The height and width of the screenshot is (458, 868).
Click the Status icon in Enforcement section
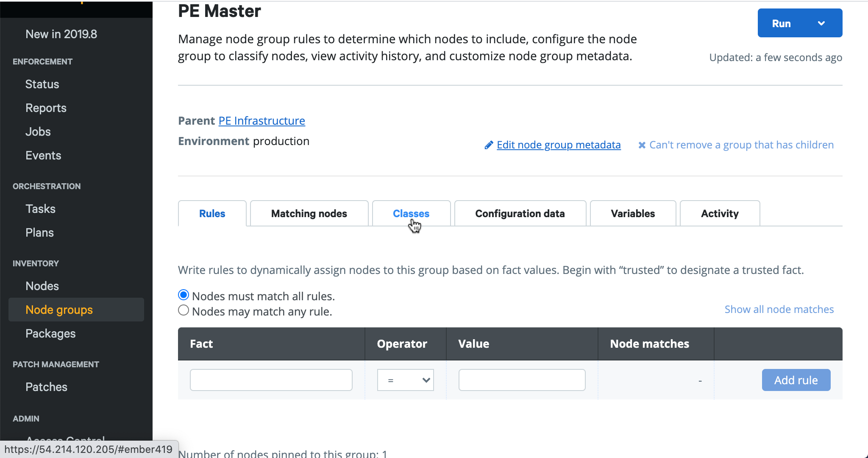pyautogui.click(x=42, y=84)
